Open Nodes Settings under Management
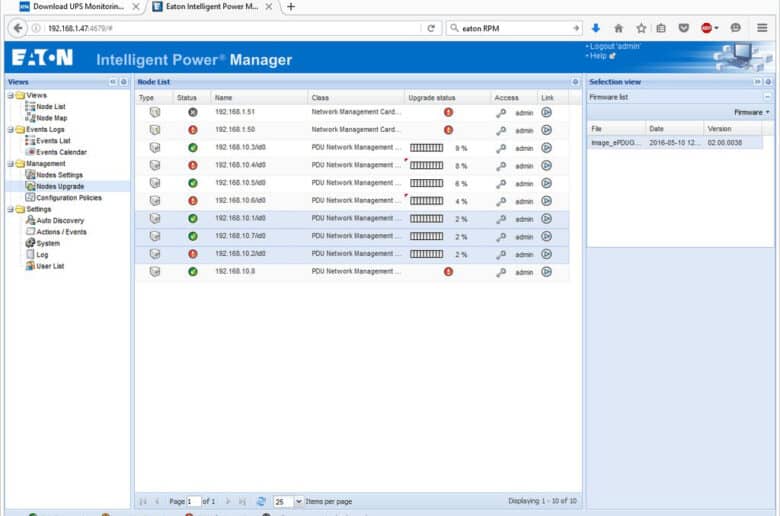Screen dimensions: 780x516 pyautogui.click(x=59, y=175)
